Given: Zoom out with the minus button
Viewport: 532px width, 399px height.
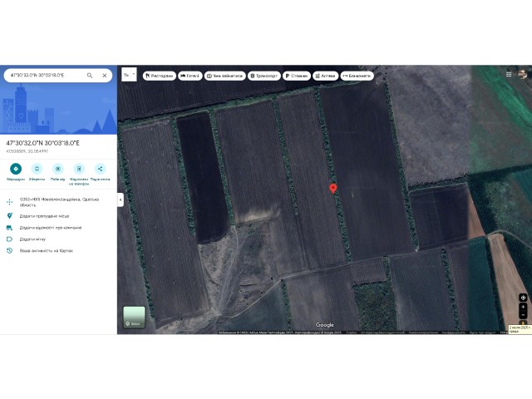Looking at the screenshot, I should pos(523,314).
